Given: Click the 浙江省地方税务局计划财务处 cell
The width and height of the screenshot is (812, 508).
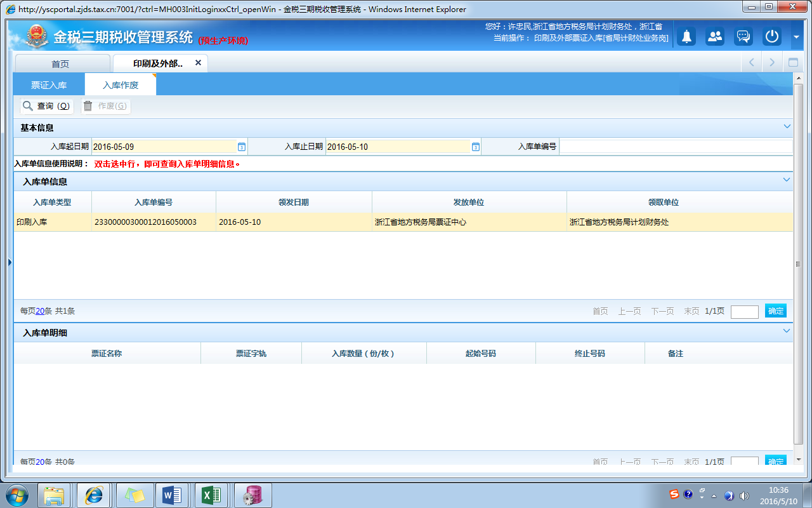Looking at the screenshot, I should (679, 222).
